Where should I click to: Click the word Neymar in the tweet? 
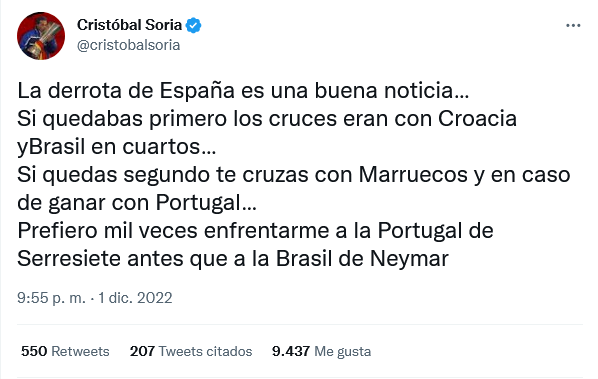pos(409,259)
